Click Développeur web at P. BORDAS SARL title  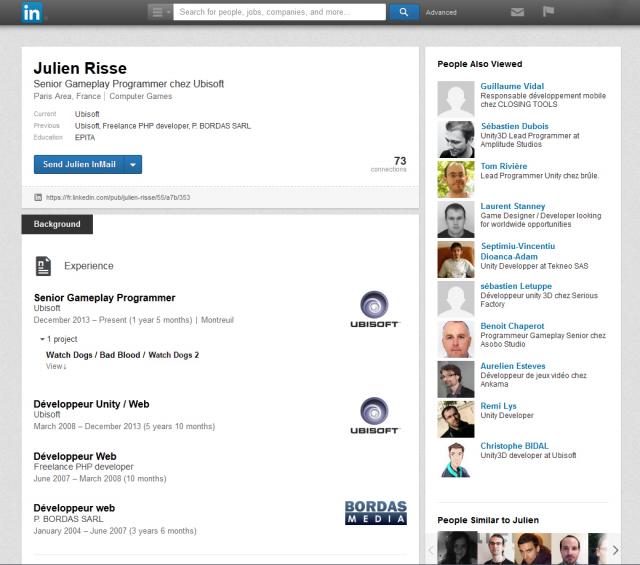click(x=74, y=508)
